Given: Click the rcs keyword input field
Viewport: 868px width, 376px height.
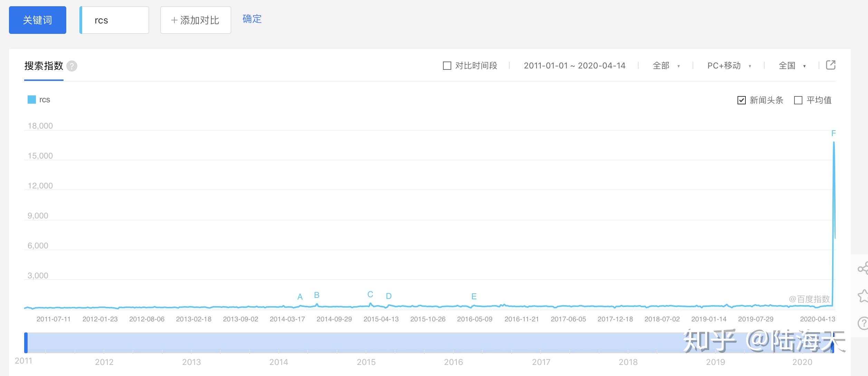Looking at the screenshot, I should point(114,20).
